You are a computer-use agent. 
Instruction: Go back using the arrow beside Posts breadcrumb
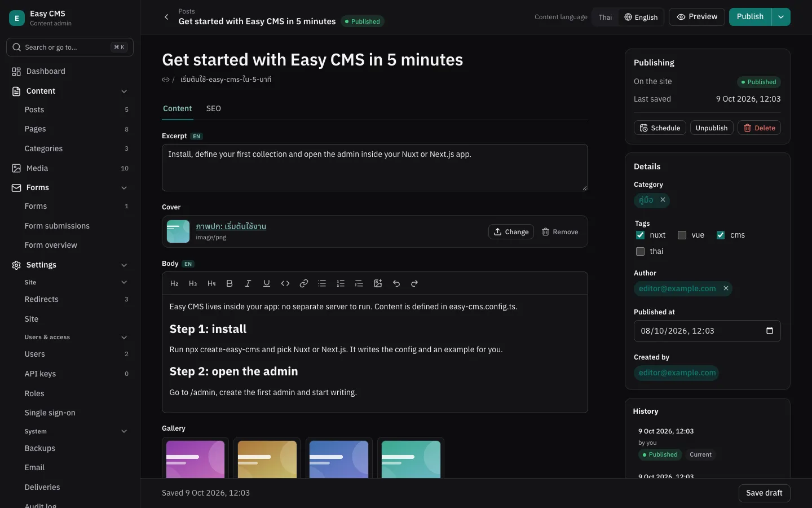tap(166, 17)
